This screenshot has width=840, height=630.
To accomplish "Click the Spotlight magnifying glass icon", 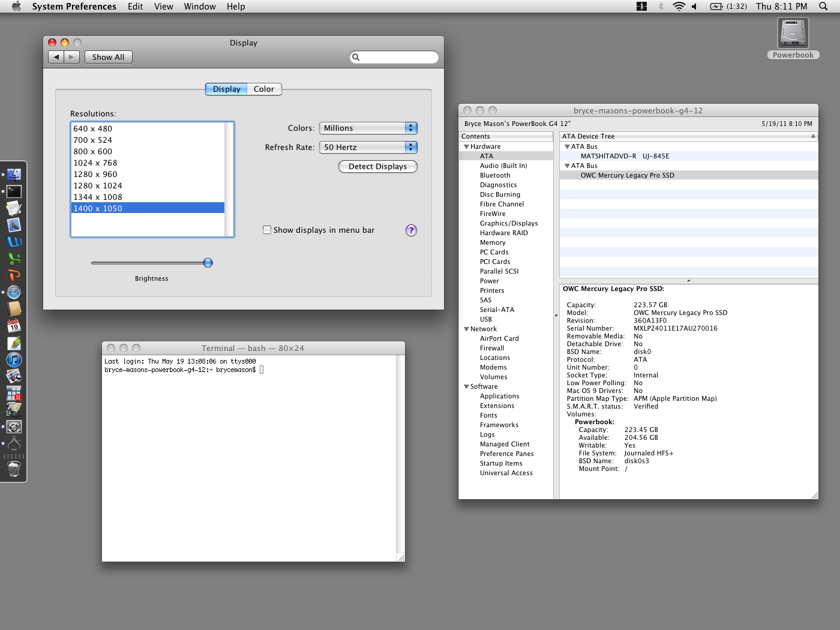I will pos(823,7).
